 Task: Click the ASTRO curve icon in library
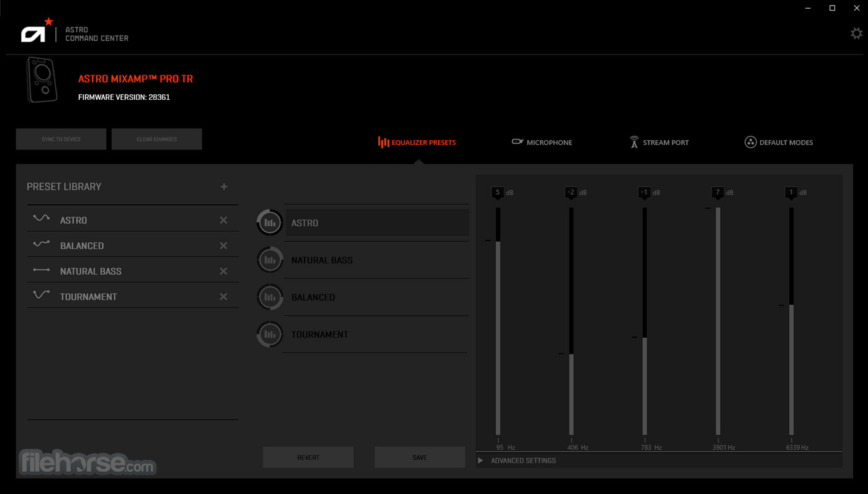pyautogui.click(x=42, y=218)
